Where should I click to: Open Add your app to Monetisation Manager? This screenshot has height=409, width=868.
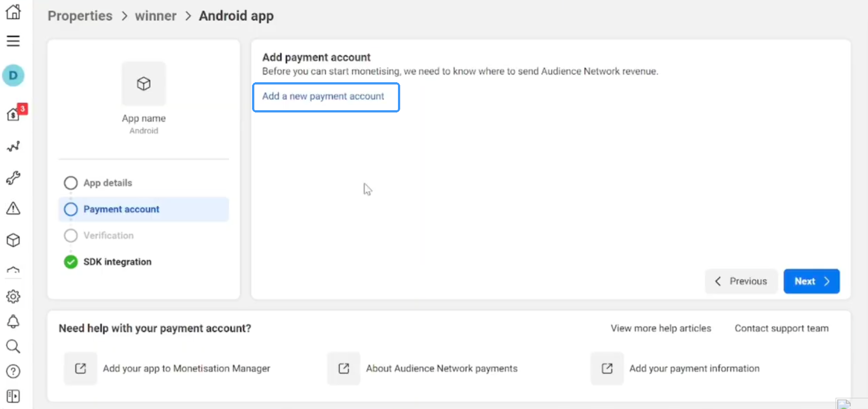pos(187,368)
